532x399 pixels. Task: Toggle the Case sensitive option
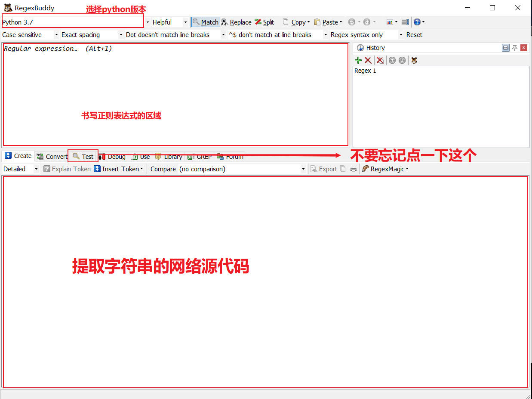pos(22,35)
